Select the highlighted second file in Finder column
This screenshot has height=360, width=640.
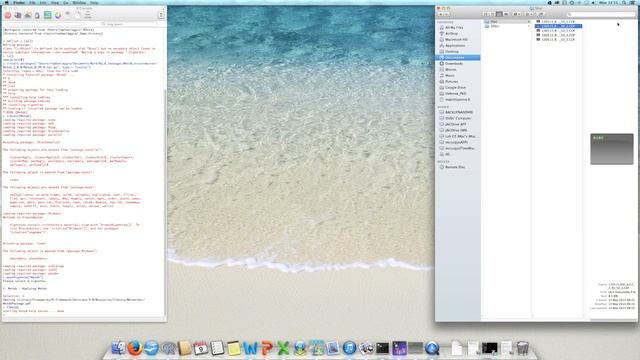click(558, 26)
